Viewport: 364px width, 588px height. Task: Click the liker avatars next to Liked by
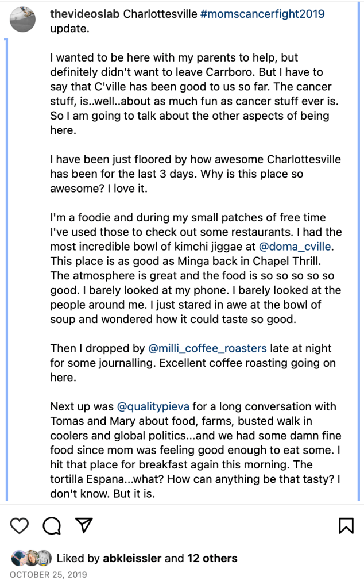point(31,558)
